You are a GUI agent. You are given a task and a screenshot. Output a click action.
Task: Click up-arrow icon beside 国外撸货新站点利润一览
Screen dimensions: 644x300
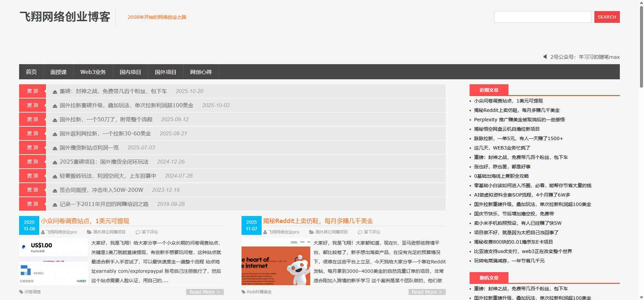[x=55, y=148]
